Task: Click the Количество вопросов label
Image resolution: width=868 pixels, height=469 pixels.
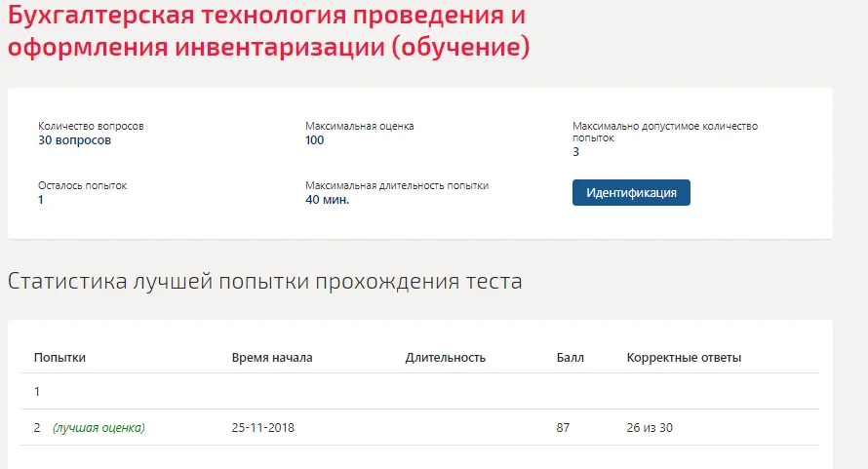Action: coord(91,126)
